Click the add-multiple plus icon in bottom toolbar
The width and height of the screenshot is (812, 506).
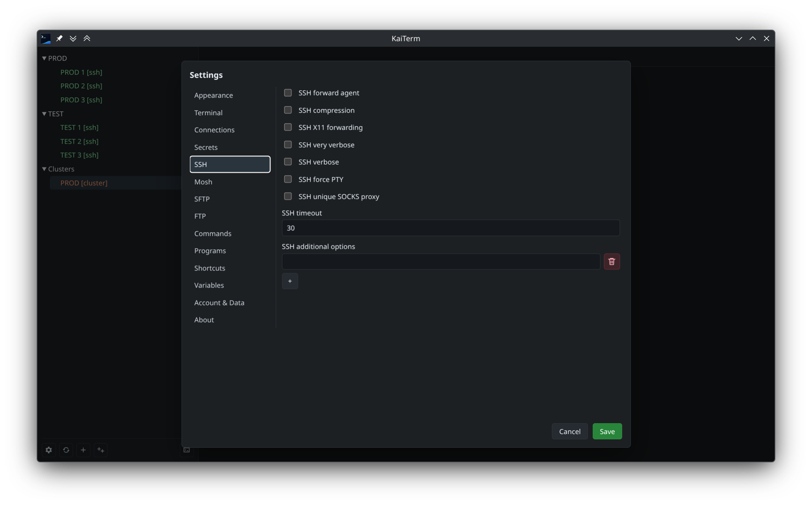pyautogui.click(x=100, y=450)
